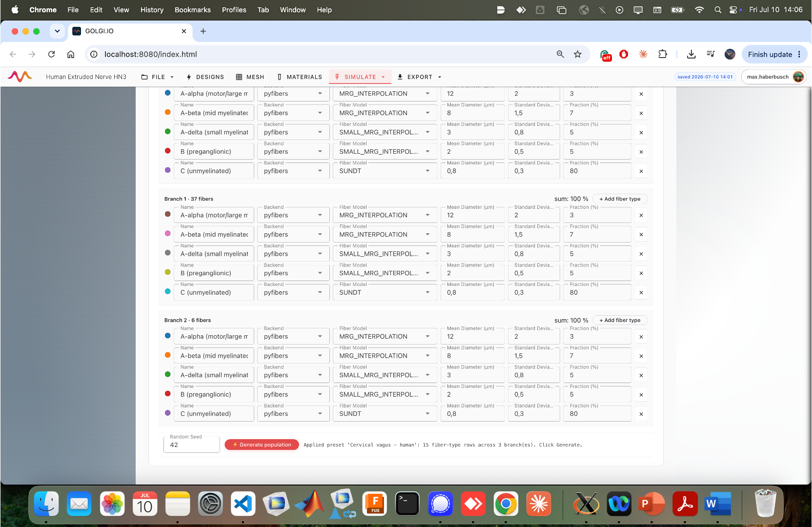
Task: Open Chrome extensions puzzle icon
Action: (x=663, y=54)
